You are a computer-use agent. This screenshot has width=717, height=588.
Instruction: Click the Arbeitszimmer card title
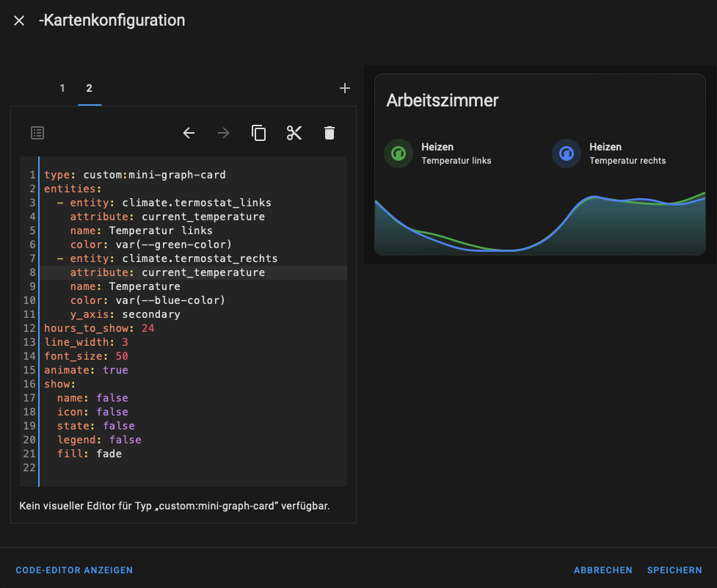click(443, 101)
